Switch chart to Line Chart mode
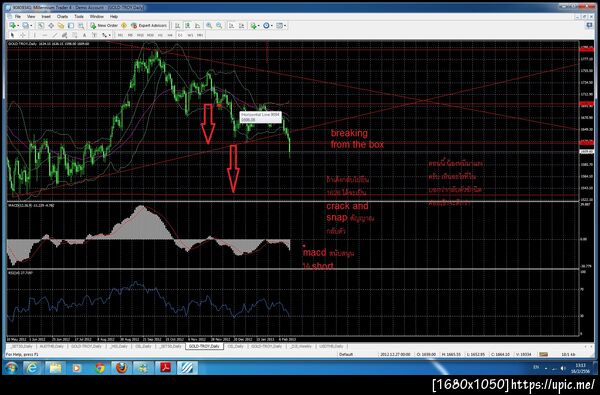 point(197,26)
